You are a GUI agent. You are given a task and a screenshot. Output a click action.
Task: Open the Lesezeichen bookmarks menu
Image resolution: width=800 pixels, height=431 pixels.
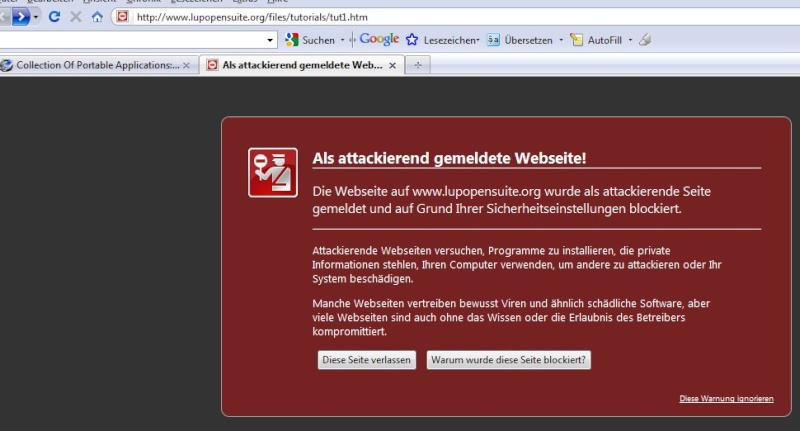point(452,40)
